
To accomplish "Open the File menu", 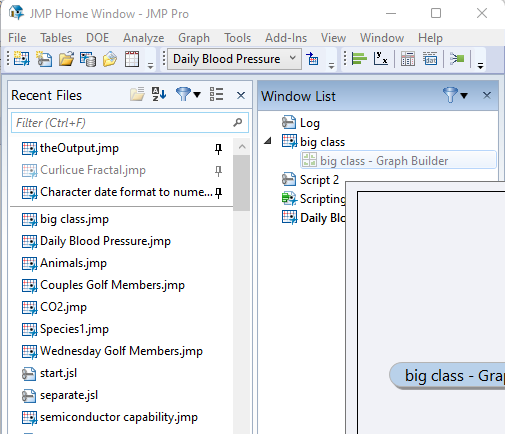I will pyautogui.click(x=17, y=38).
